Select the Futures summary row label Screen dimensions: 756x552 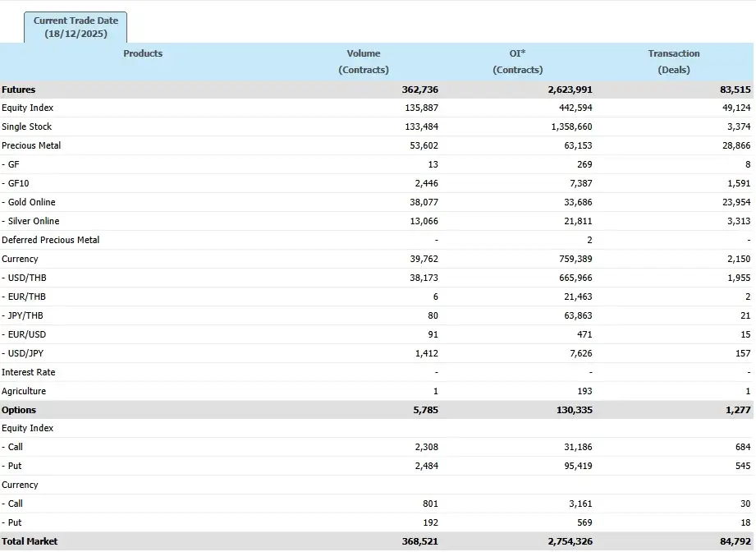point(19,90)
